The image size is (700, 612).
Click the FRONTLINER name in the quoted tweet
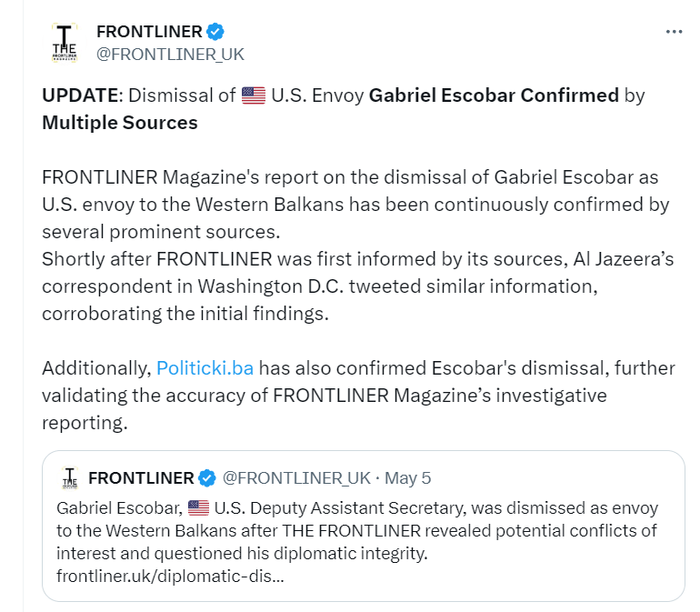coord(141,478)
